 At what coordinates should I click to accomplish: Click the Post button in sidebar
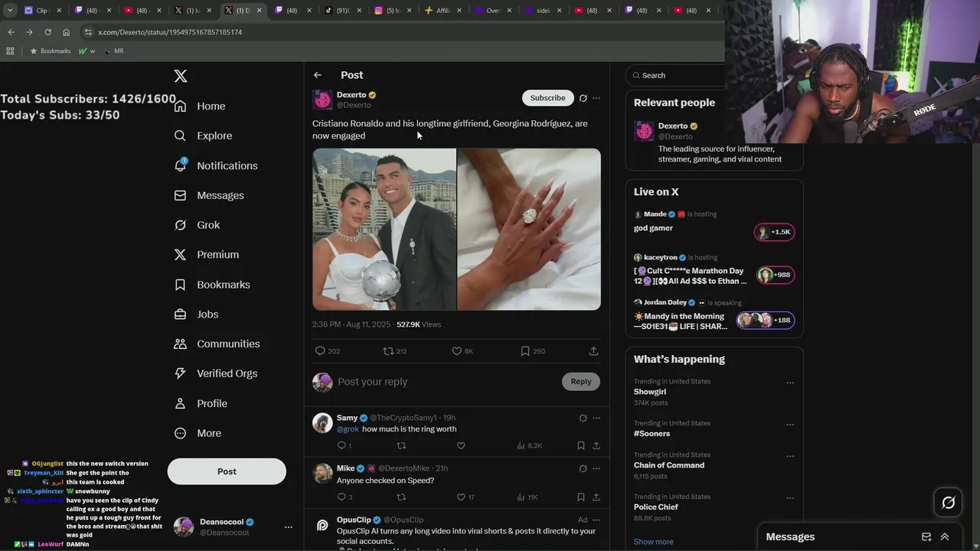tap(227, 471)
